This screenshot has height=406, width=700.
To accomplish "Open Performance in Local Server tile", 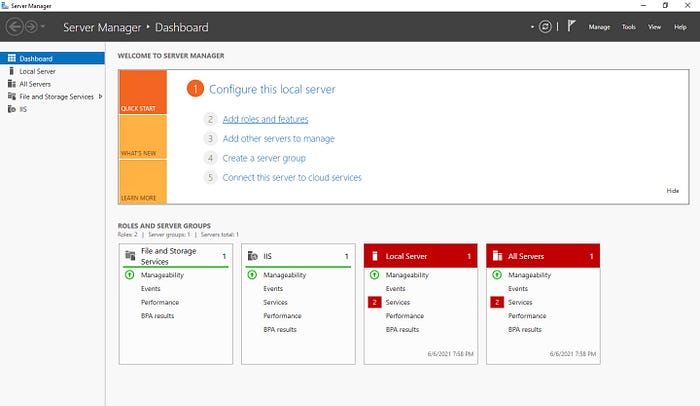I will coord(405,316).
